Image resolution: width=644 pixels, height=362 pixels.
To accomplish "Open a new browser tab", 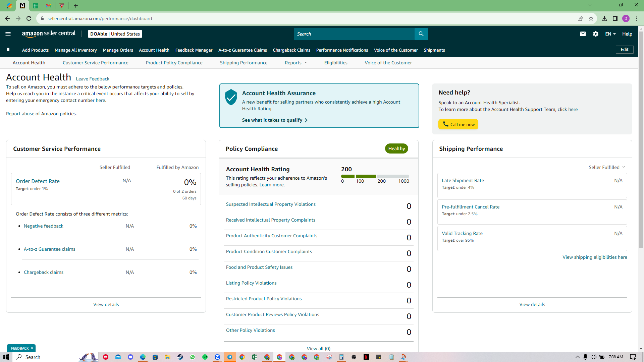I will pos(76,6).
